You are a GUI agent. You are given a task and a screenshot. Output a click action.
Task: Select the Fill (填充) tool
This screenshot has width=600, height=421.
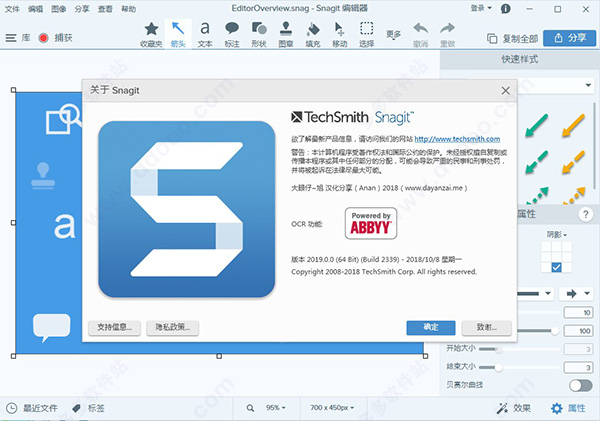click(x=313, y=34)
